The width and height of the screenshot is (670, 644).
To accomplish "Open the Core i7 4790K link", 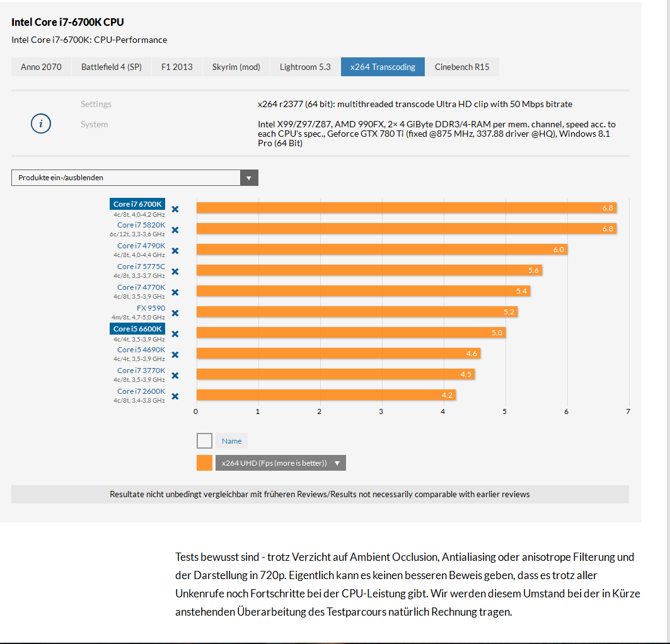I will point(141,246).
